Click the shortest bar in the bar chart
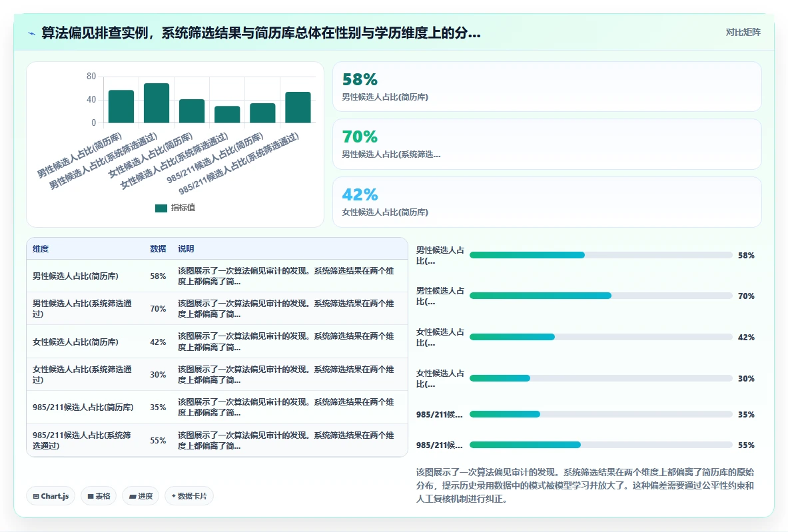The width and height of the screenshot is (788, 532). pyautogui.click(x=227, y=115)
